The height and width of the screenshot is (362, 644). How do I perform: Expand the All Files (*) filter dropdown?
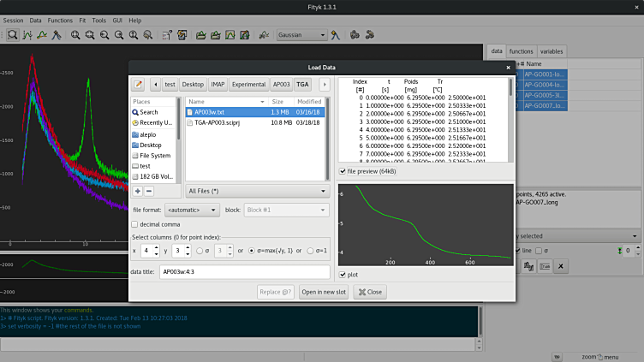pos(257,191)
